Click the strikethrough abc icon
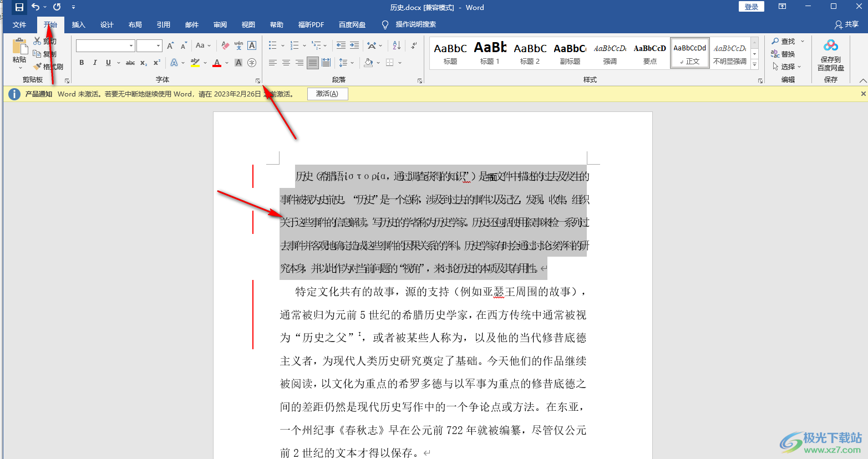 130,63
